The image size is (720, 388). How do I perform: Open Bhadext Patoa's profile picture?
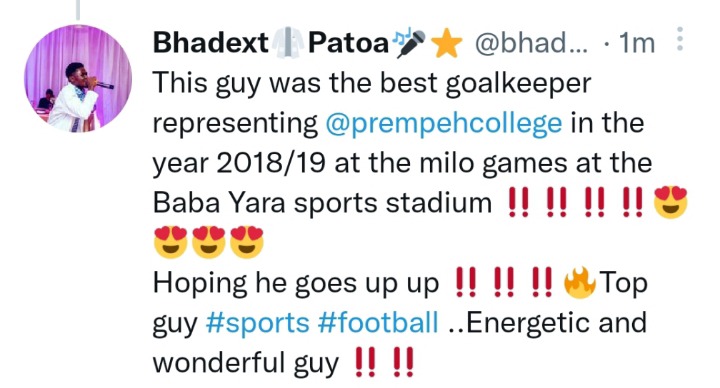pyautogui.click(x=78, y=79)
